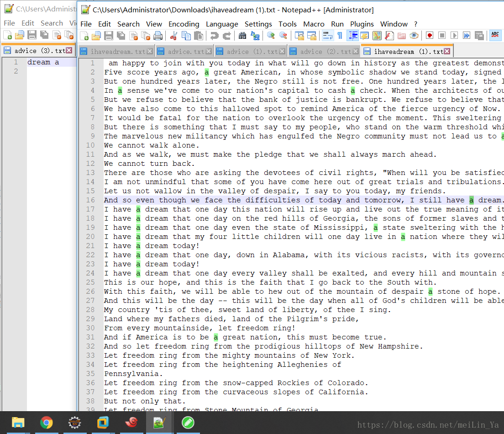Paste clipboard using the Paste toolbar icon
The height and width of the screenshot is (434, 504).
click(x=199, y=36)
